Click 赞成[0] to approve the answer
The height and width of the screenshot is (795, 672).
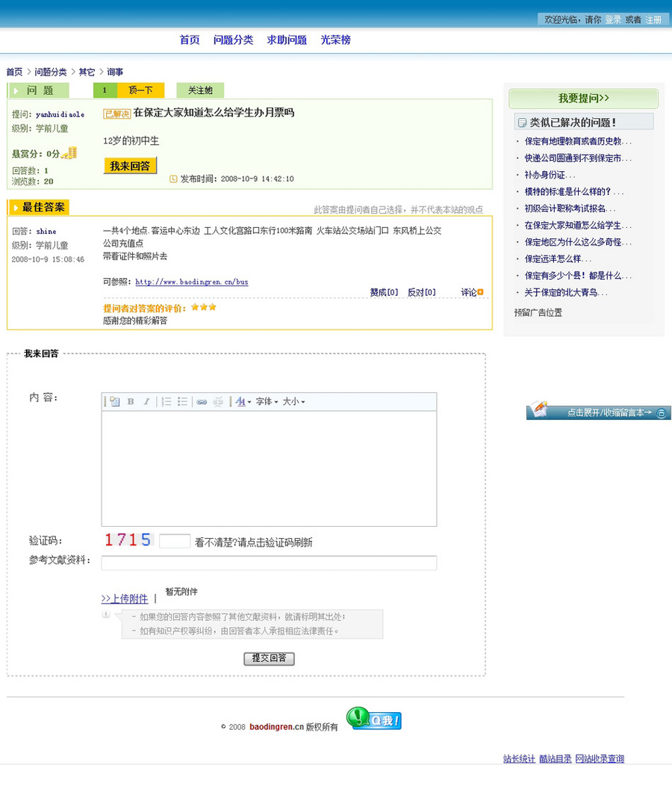pos(384,293)
